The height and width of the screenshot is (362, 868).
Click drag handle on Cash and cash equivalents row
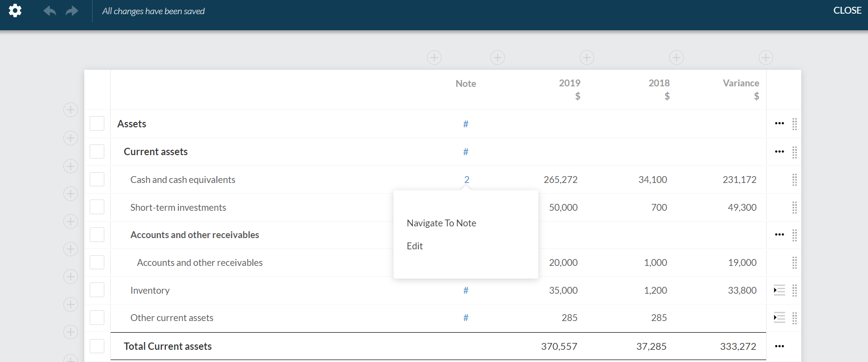[794, 180]
